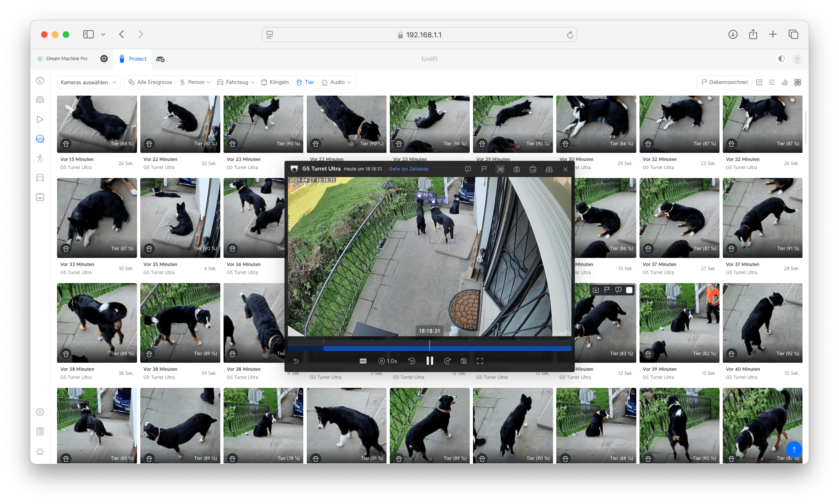Screen dimensions: 839x504
Task: Click the Gekennzeichnet button
Action: tap(724, 82)
